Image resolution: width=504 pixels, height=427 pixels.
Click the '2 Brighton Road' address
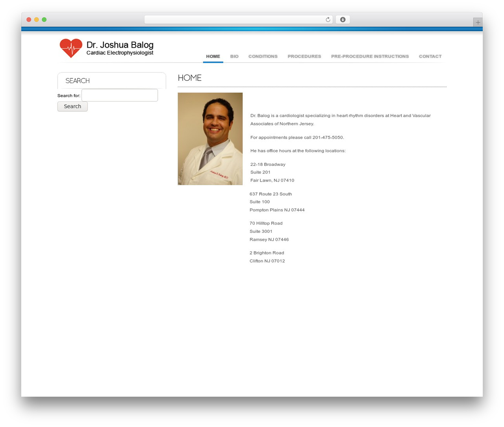(x=267, y=253)
